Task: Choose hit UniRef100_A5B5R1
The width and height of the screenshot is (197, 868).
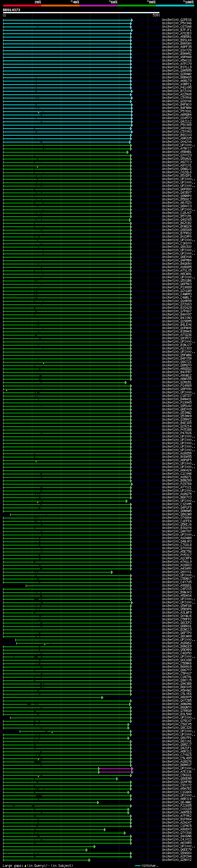Action: [x=177, y=37]
